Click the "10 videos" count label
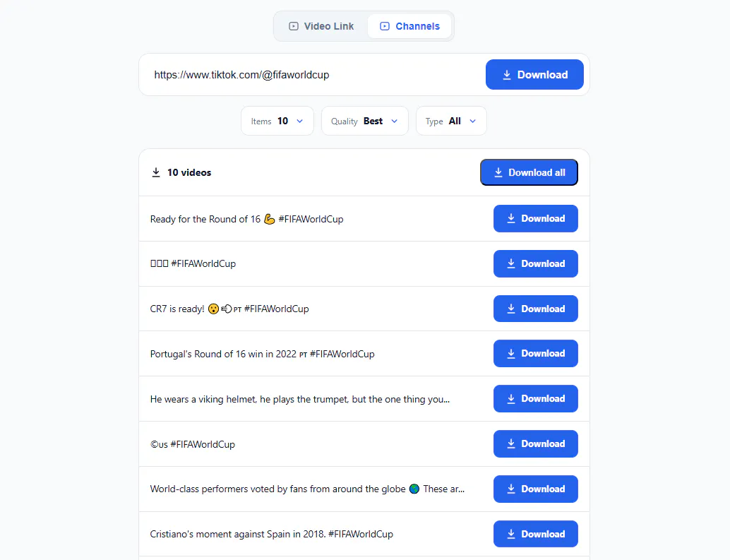Image resolution: width=730 pixels, height=560 pixels. click(x=189, y=173)
